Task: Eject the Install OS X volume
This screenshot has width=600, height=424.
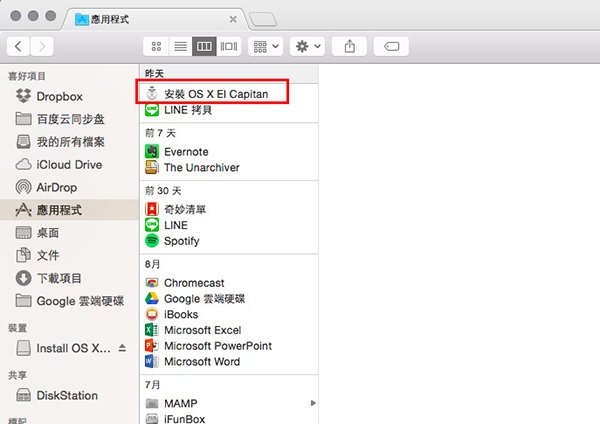Action: 122,347
